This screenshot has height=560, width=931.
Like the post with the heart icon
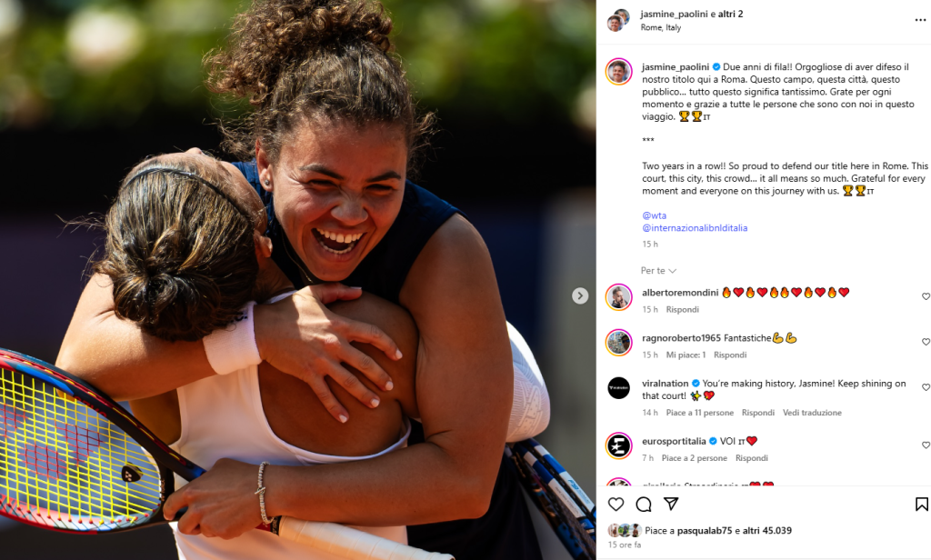pyautogui.click(x=616, y=505)
